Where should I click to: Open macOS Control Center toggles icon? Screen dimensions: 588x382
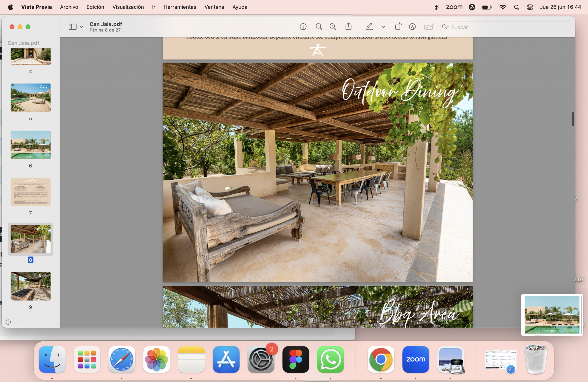click(x=530, y=7)
